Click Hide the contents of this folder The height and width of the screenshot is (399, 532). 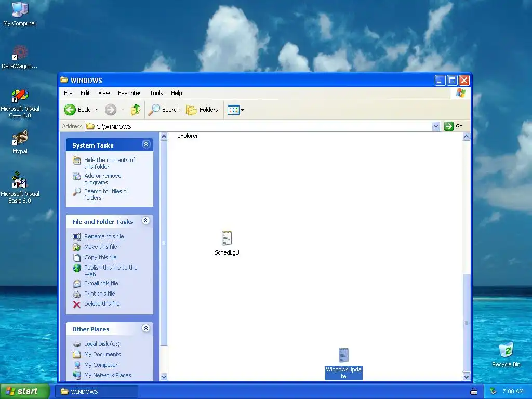(109, 163)
